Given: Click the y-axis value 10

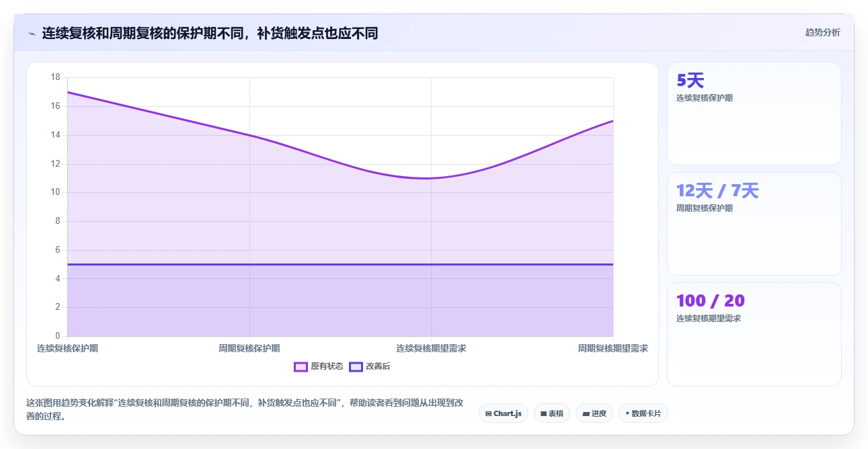Looking at the screenshot, I should 55,192.
